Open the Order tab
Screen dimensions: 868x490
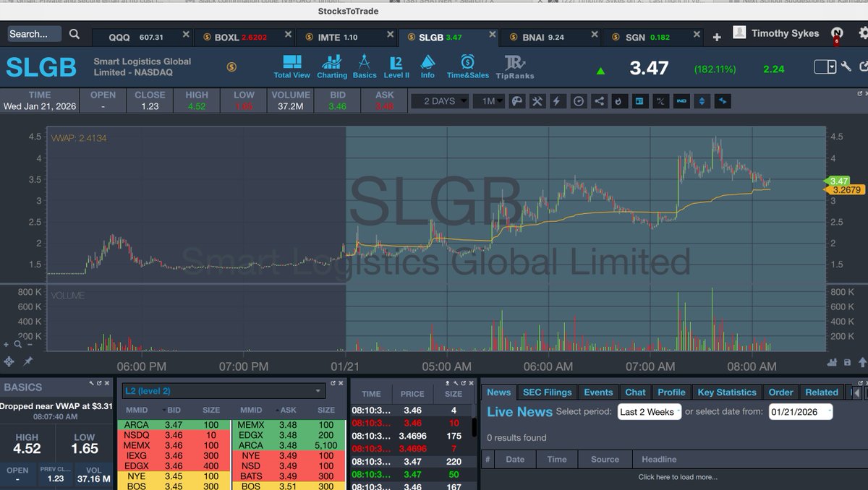point(781,392)
